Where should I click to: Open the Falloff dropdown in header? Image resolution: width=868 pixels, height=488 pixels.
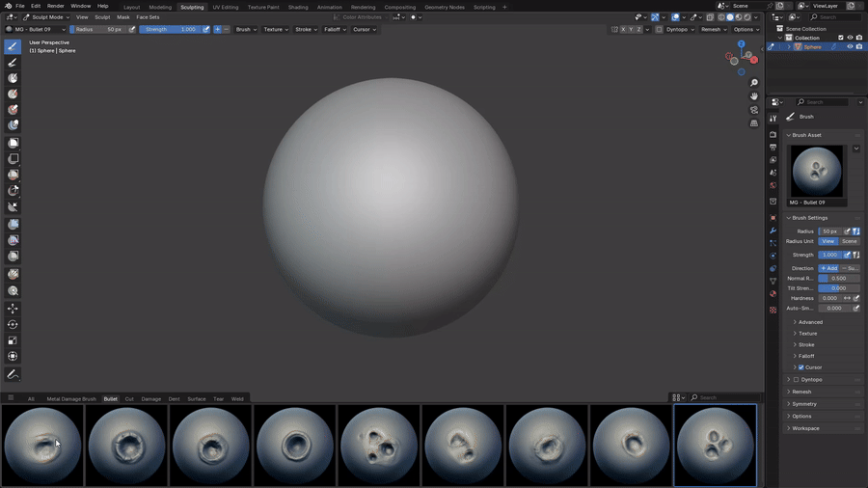[x=335, y=29]
